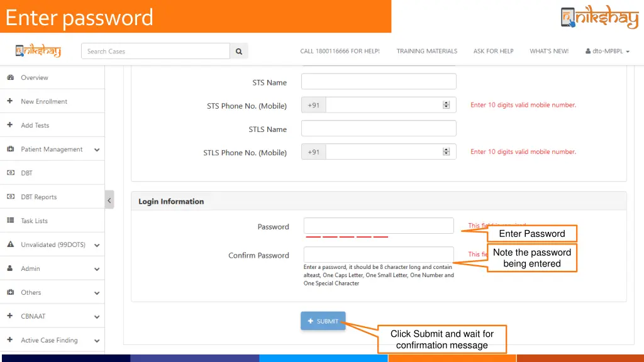Screen dimensions: 644x362
Task: Click the Admin user icon
Action: tap(10, 268)
